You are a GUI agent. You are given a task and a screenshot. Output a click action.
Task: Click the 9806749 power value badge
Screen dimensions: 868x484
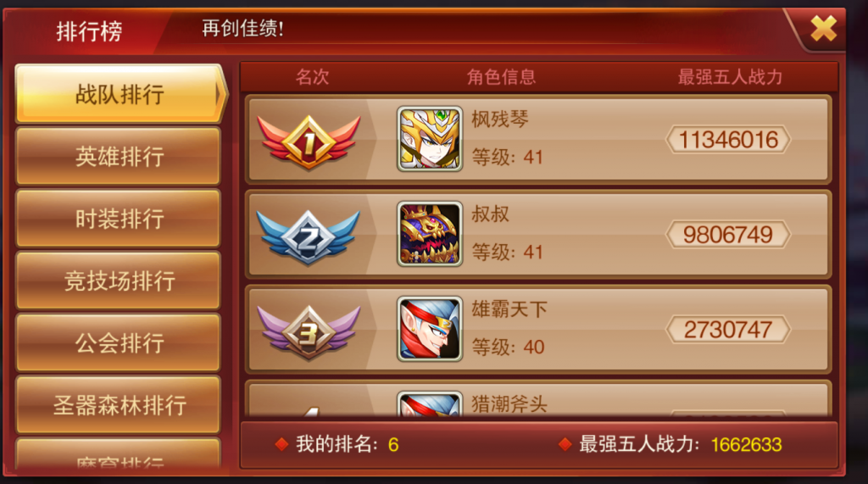[728, 235]
